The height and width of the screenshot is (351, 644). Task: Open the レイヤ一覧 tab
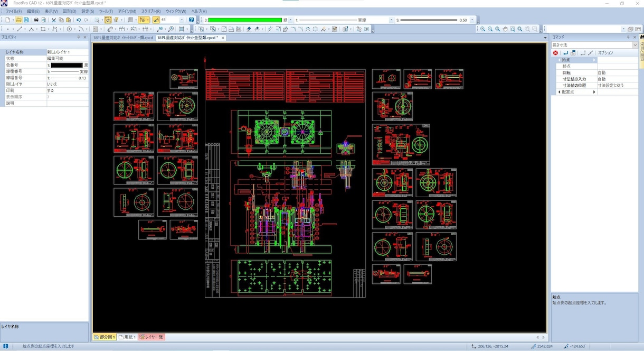152,337
